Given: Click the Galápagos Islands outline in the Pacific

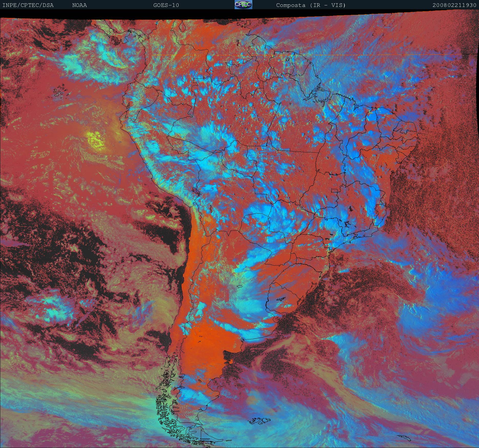Looking at the screenshot, I should pos(60,92).
